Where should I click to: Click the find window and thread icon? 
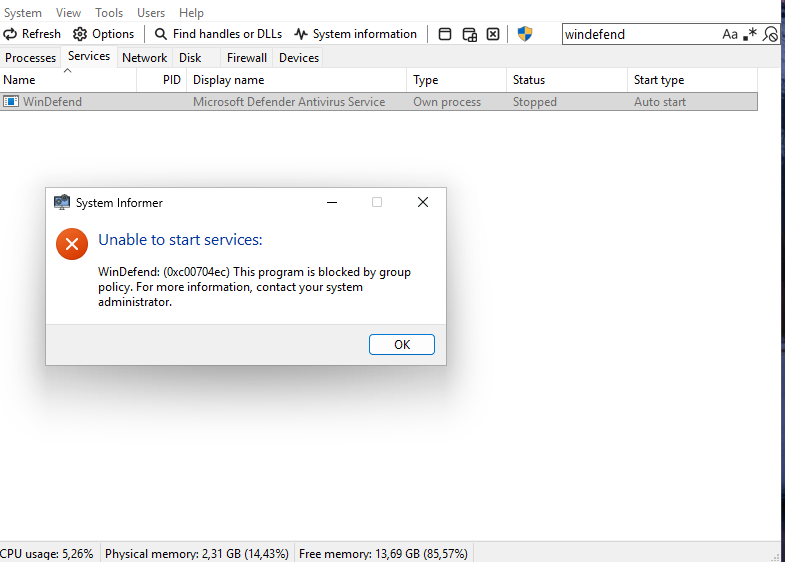coord(470,34)
